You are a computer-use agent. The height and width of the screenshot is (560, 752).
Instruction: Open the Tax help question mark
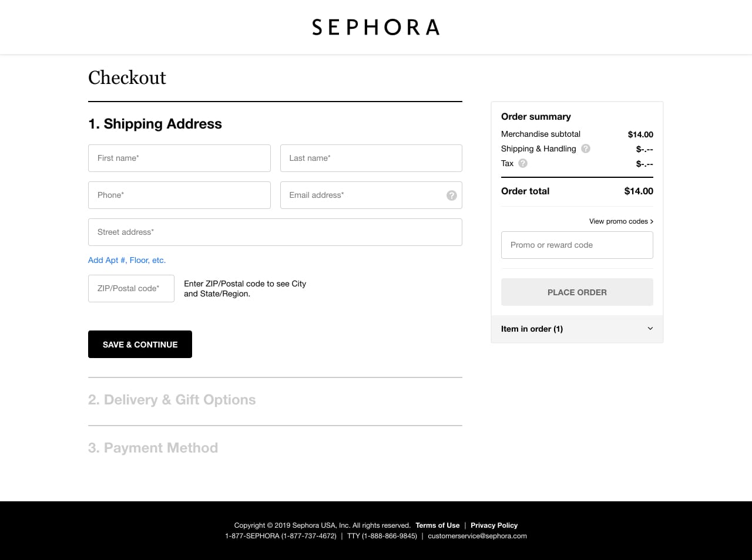pos(523,163)
